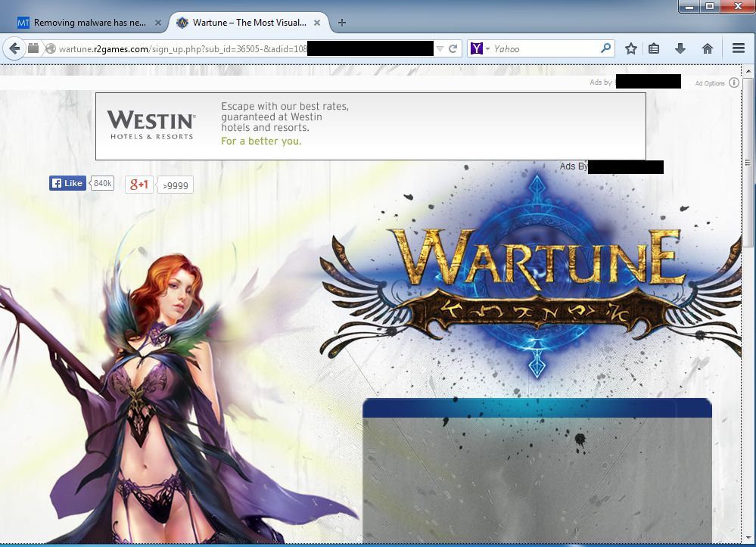Screen dimensions: 756x547
Task: Click the Wartune tab favicon
Action: point(182,23)
